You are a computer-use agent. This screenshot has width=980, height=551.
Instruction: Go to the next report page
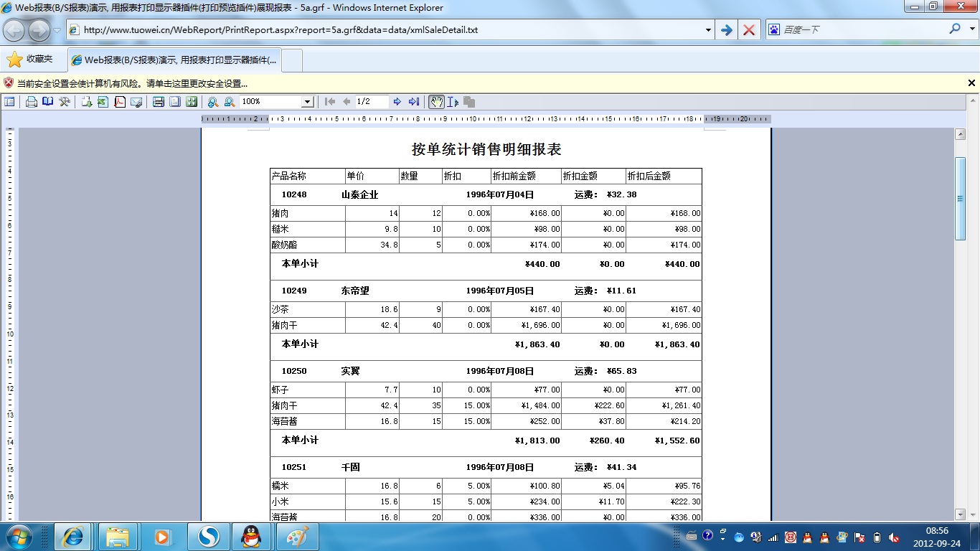pos(397,102)
